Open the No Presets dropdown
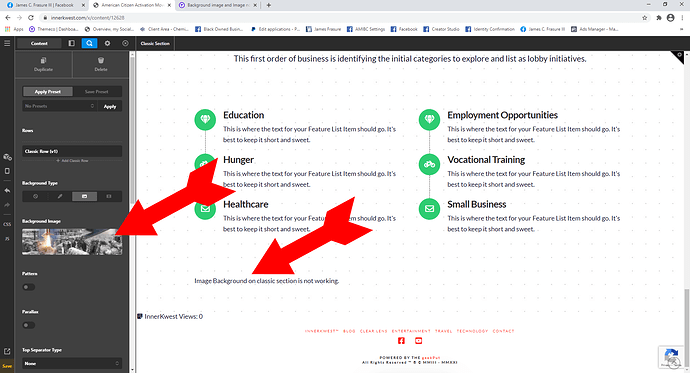Screen dimensions: 690x373 click(59, 106)
